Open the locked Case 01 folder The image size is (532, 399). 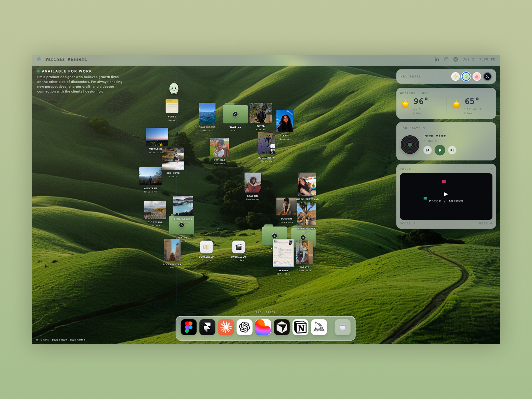point(235,114)
